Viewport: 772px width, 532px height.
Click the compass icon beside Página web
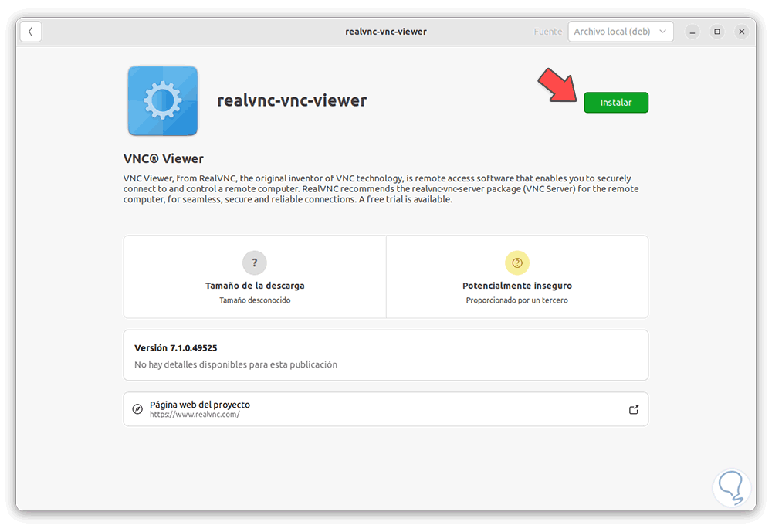click(138, 409)
